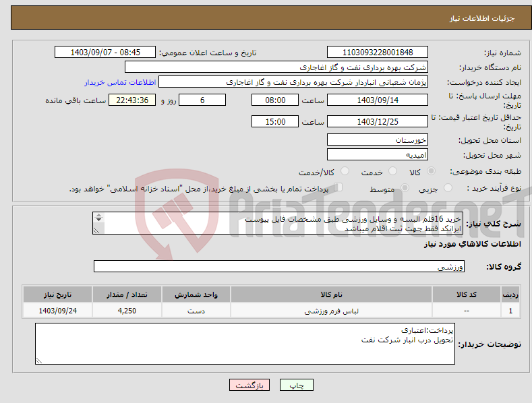Screen dimensions: 532x403
Task: Click the buyer notes text area
Action: [x=245, y=344]
